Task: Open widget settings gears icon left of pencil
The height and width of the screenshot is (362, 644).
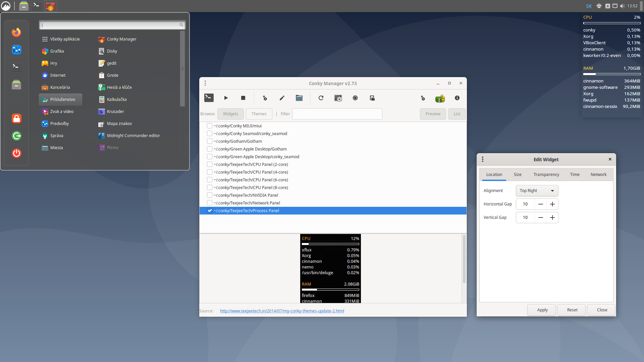Action: pyautogui.click(x=265, y=98)
